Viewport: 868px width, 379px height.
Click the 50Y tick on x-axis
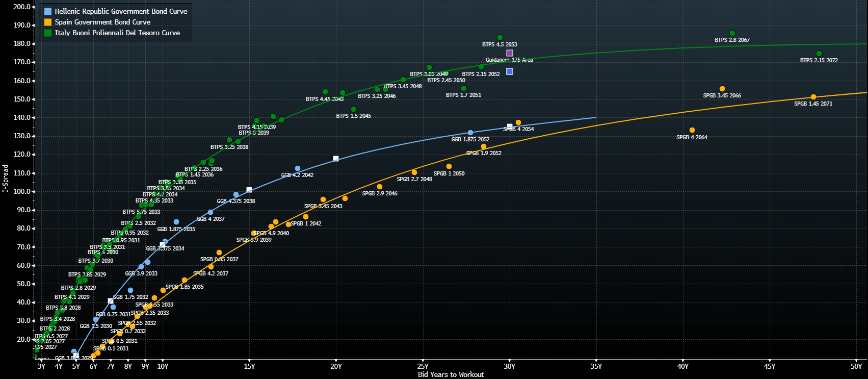856,366
